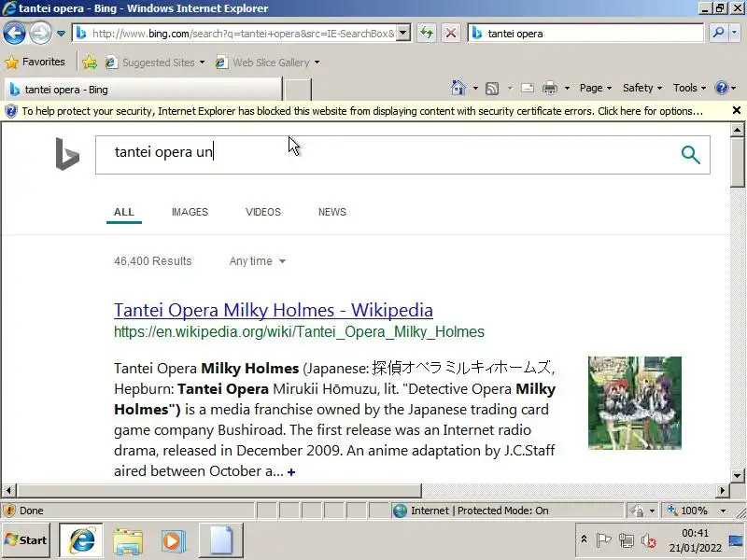
Task: Click Add to Favorites Bar icon
Action: click(x=89, y=63)
